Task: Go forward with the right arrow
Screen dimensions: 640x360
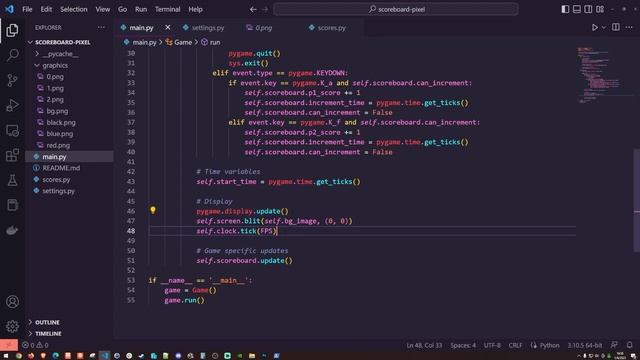Action: point(265,9)
